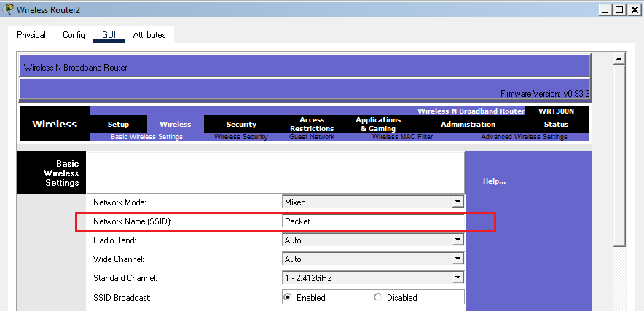Screen dimensions: 644x311
Task: Open Advanced Wireless Settings page
Action: tap(524, 137)
